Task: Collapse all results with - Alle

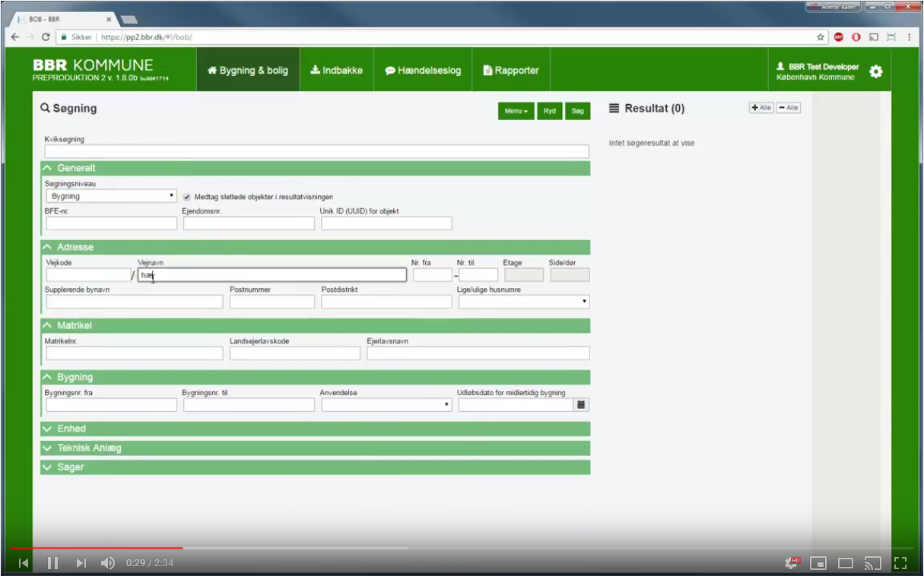Action: (x=789, y=108)
